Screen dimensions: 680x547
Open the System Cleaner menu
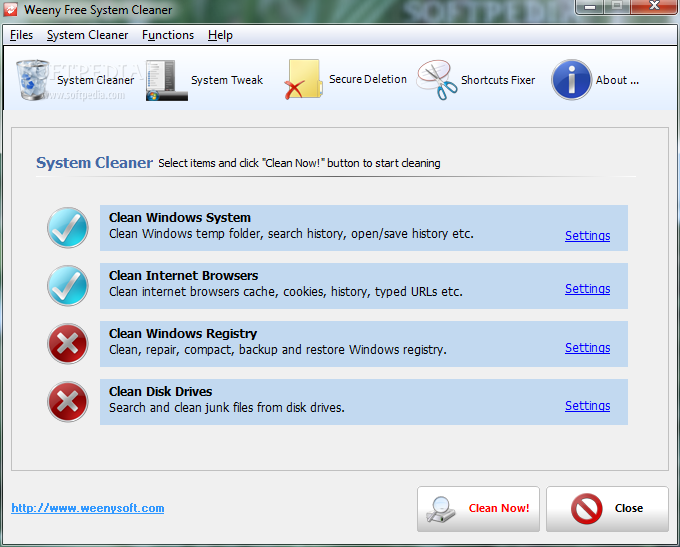(x=87, y=35)
